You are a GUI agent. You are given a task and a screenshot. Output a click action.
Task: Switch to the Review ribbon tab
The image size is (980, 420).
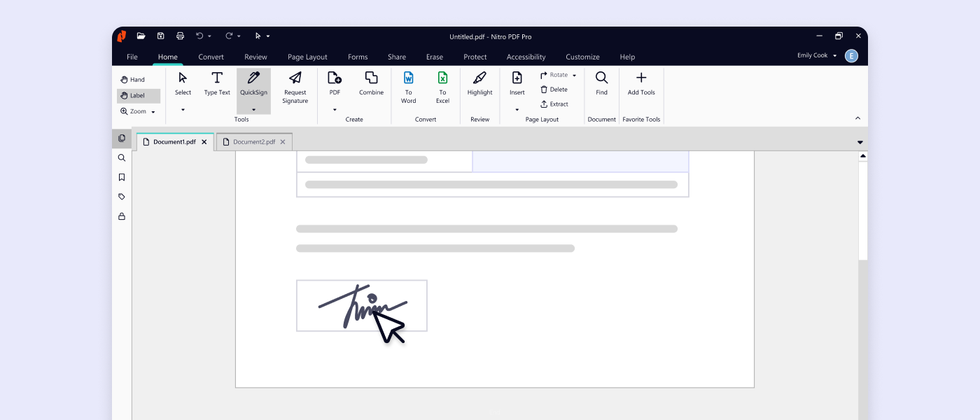tap(255, 57)
